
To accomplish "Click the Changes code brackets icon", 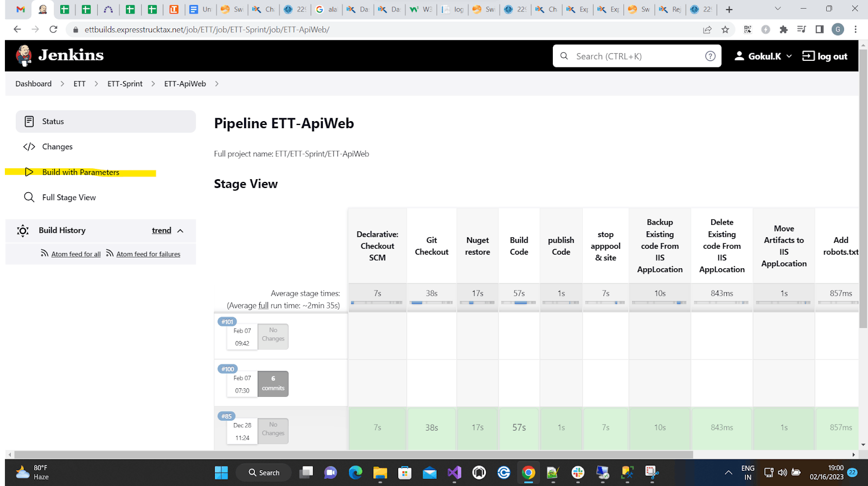I will [29, 147].
